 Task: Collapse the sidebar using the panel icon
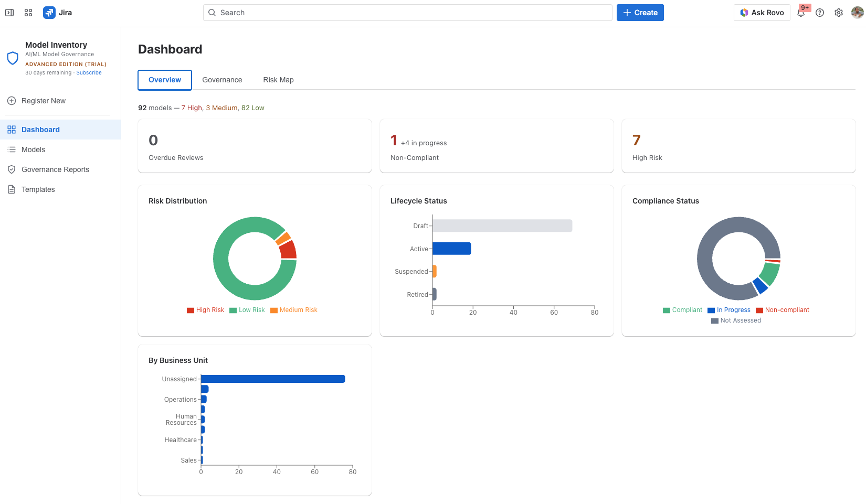coord(9,12)
